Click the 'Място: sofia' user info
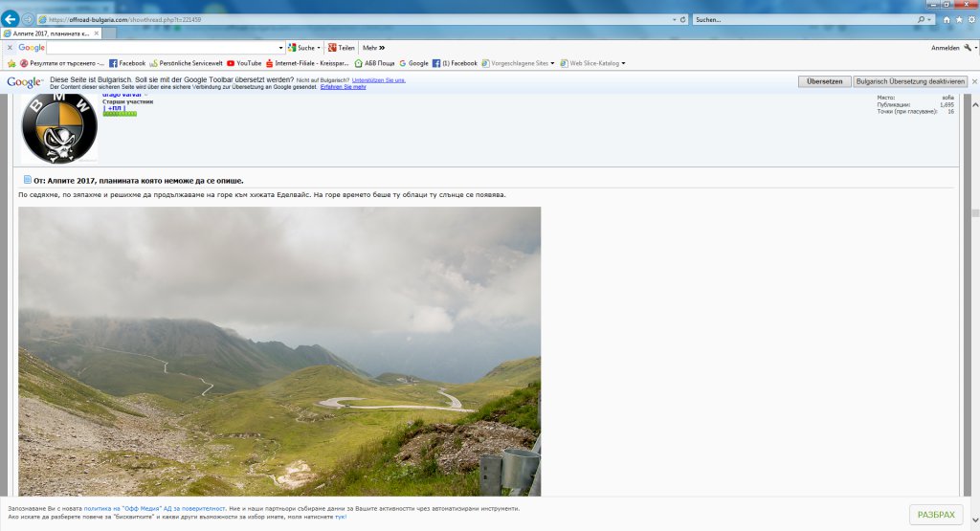 click(x=916, y=99)
